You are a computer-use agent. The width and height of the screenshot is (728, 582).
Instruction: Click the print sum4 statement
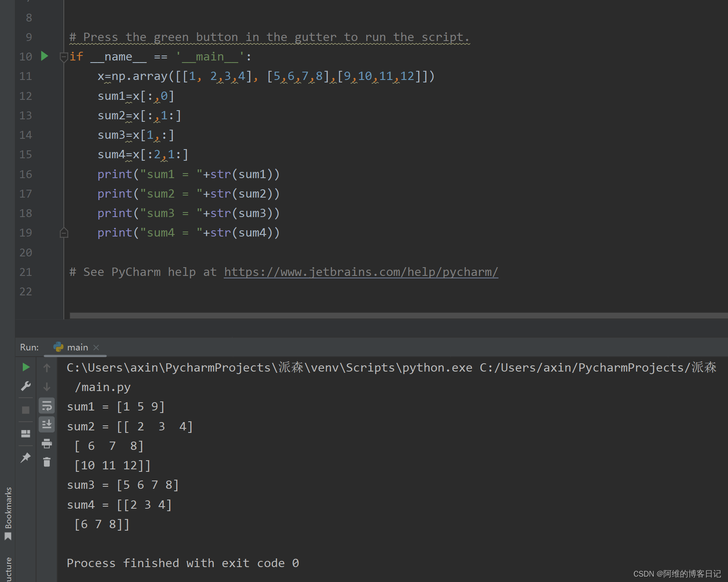tap(189, 233)
